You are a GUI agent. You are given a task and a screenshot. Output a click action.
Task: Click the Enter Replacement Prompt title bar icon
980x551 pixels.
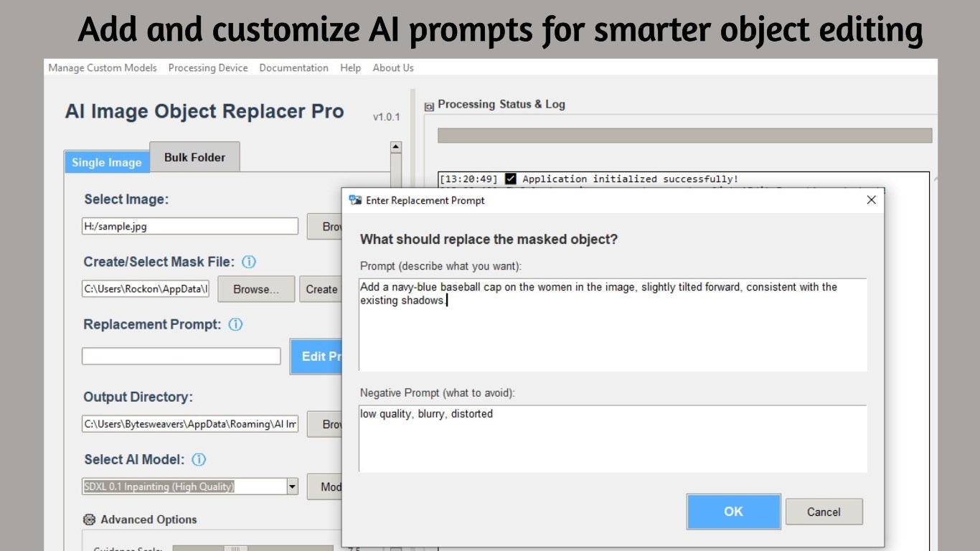(354, 200)
